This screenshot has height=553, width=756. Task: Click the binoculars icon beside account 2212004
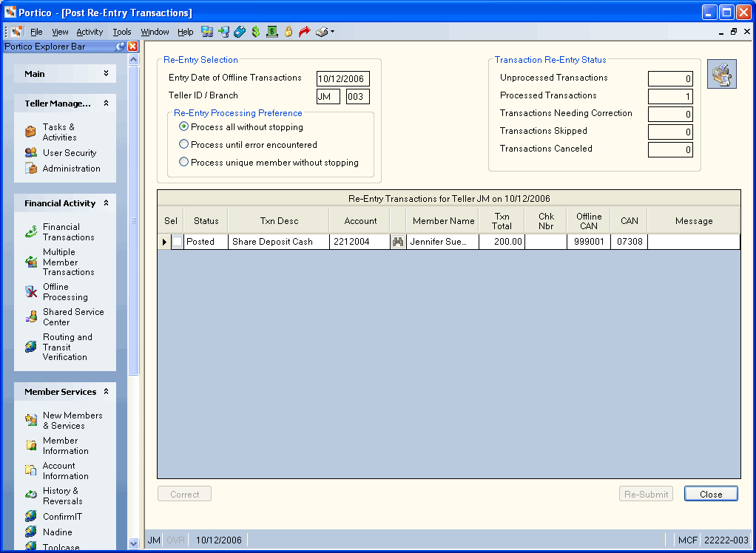click(398, 242)
